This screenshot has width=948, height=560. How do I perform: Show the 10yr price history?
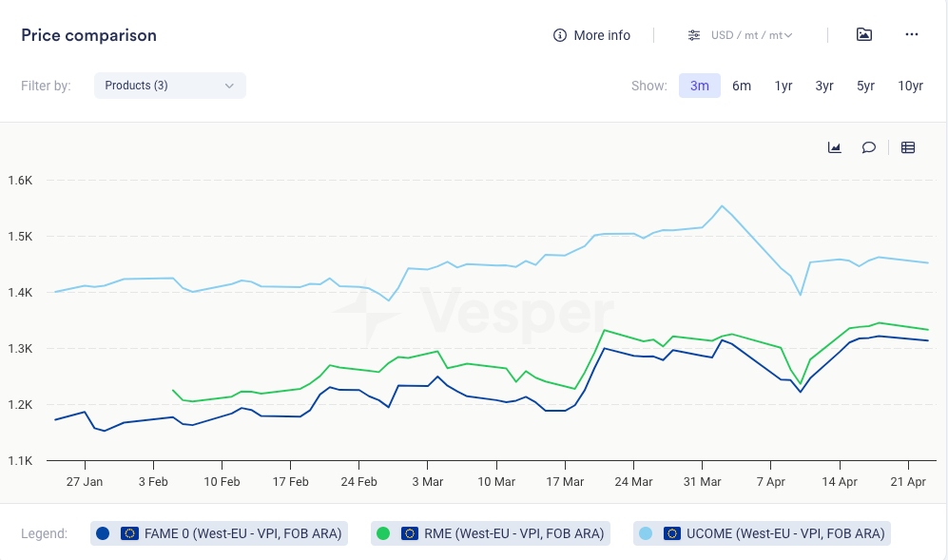click(x=910, y=86)
